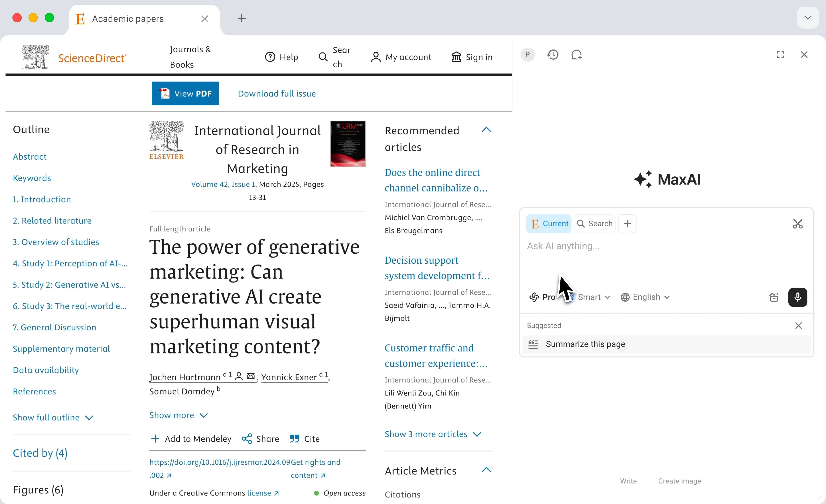Open the Create image tab

[x=679, y=481]
